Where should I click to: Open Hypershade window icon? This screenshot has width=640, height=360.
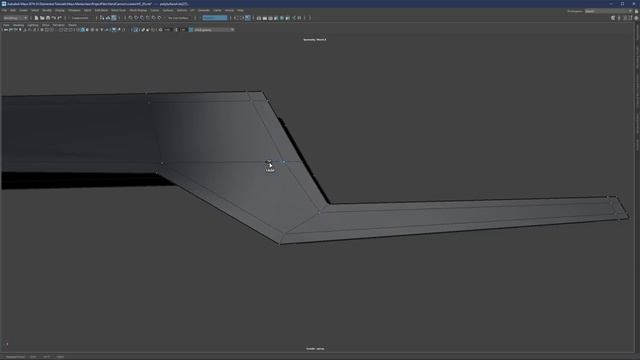click(x=282, y=18)
